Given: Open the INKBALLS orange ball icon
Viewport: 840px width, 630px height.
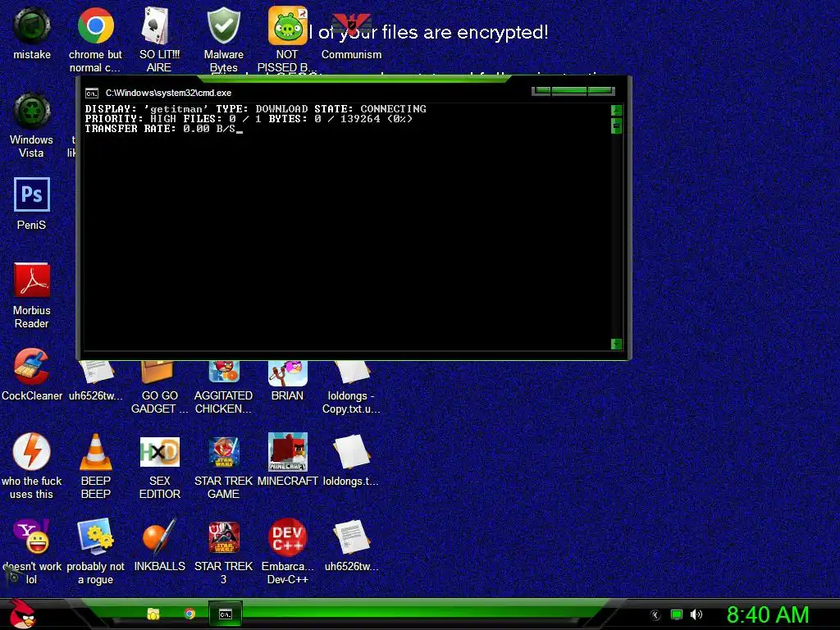Looking at the screenshot, I should coord(159,536).
